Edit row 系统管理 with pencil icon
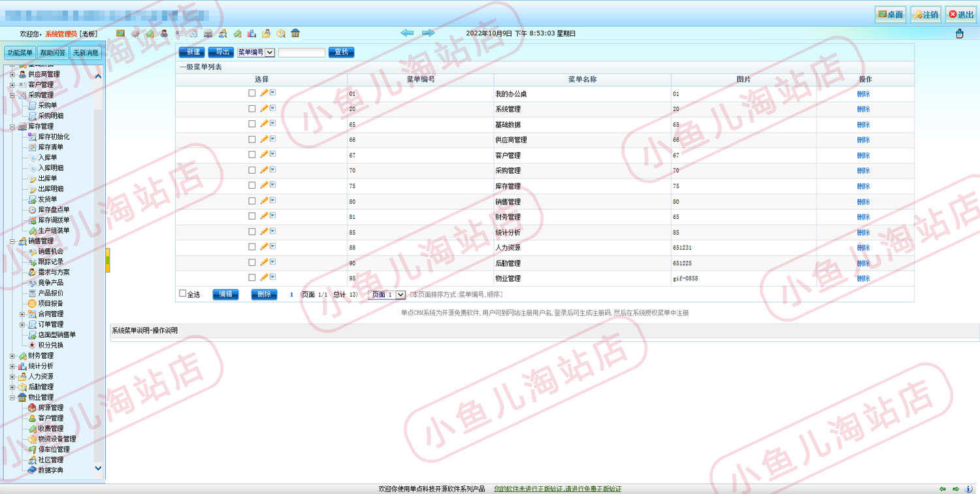The height and width of the screenshot is (494, 980). coord(264,108)
